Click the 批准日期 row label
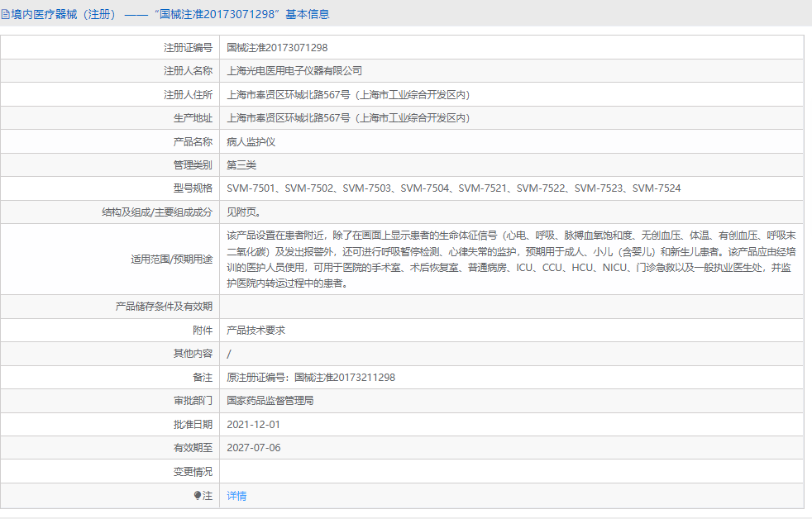The height and width of the screenshot is (519, 812). pyautogui.click(x=193, y=424)
